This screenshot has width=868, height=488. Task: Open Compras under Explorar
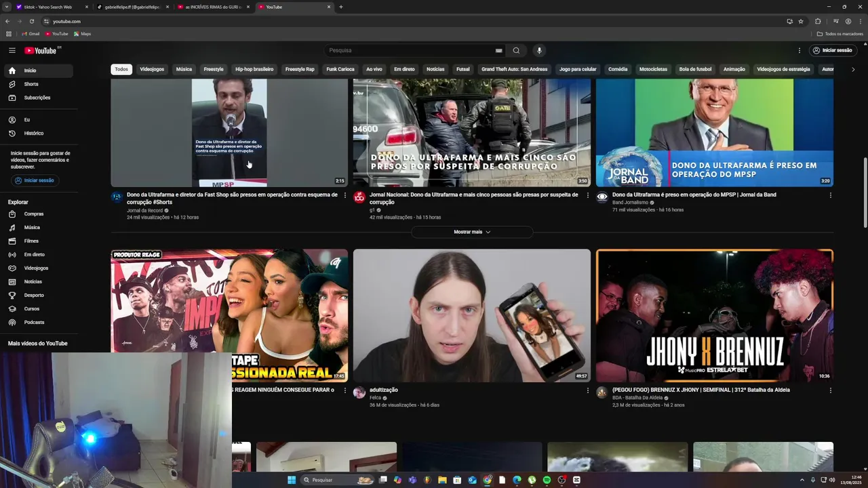click(37, 214)
